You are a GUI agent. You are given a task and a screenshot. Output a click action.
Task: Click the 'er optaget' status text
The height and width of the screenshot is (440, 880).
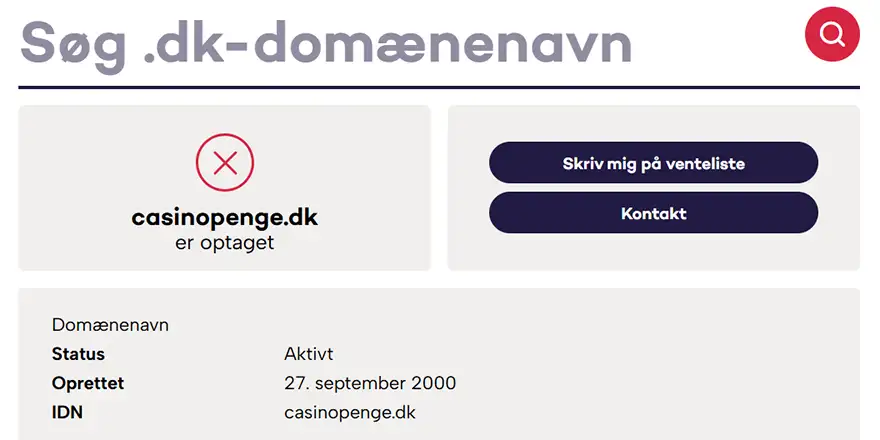point(225,242)
